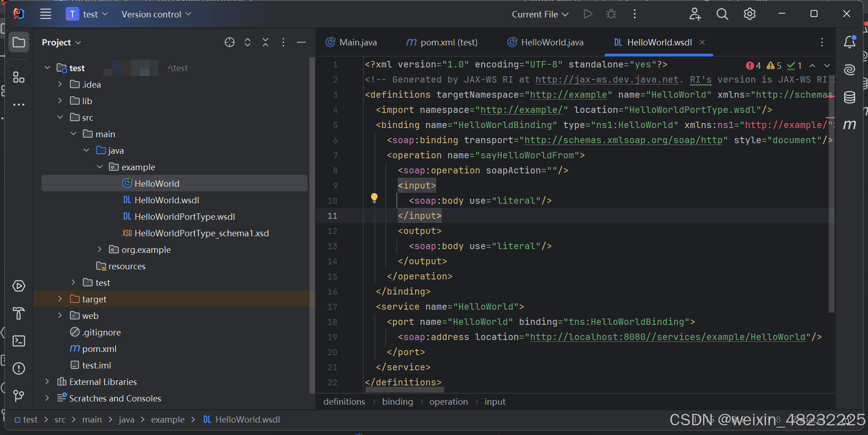Debug the current file
Screen dimensions: 868x435
click(x=611, y=14)
